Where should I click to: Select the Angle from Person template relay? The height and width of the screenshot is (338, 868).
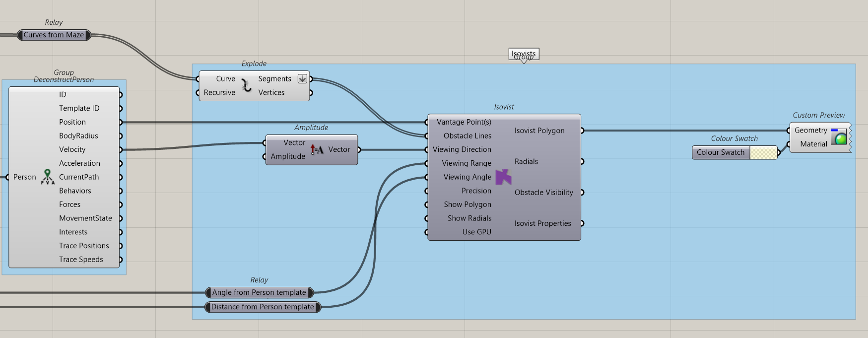tap(259, 293)
